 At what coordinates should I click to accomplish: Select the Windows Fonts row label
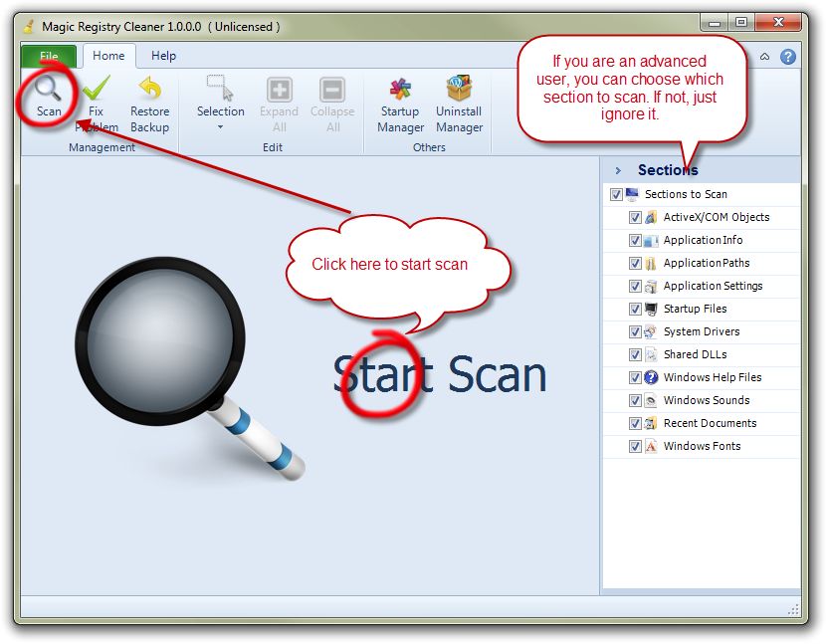tap(702, 446)
